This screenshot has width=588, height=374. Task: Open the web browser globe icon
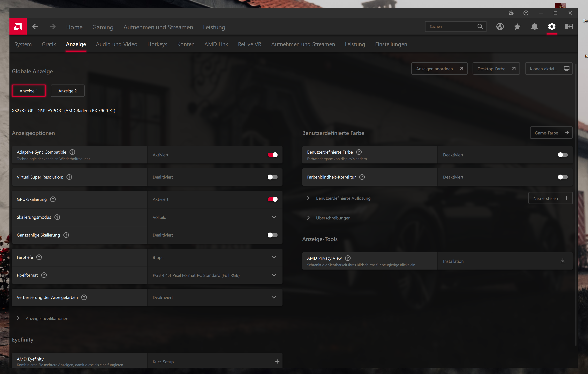(x=500, y=26)
